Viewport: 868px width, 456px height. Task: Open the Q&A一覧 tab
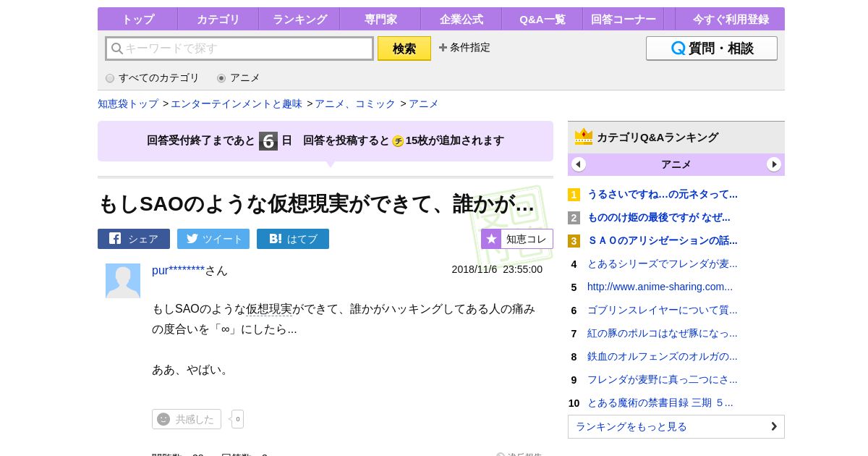(542, 19)
